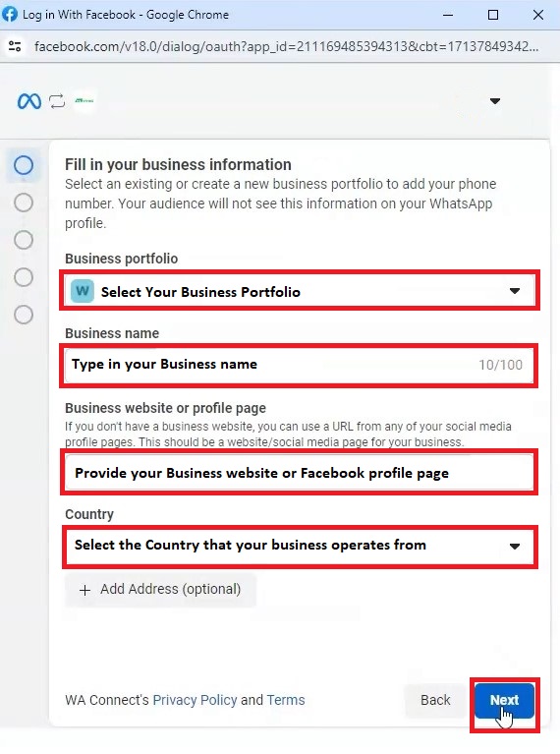Click the green partner app logo
This screenshot has height=754, width=560.
[x=84, y=101]
